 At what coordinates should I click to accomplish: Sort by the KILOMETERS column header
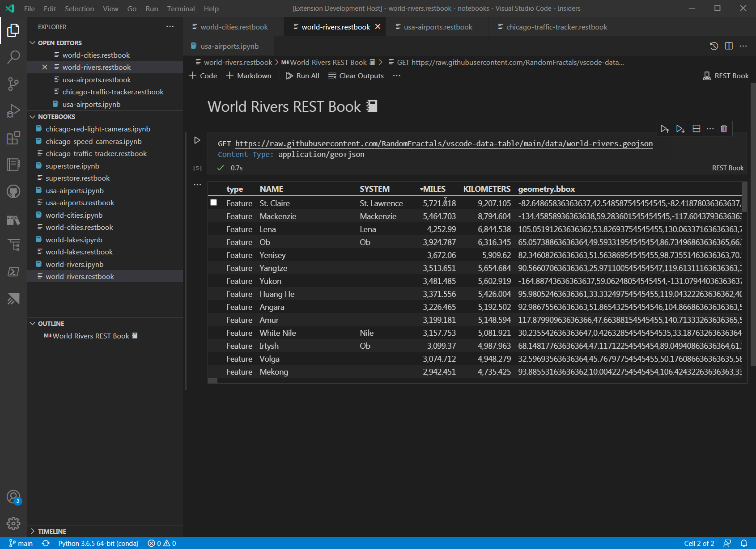point(487,189)
